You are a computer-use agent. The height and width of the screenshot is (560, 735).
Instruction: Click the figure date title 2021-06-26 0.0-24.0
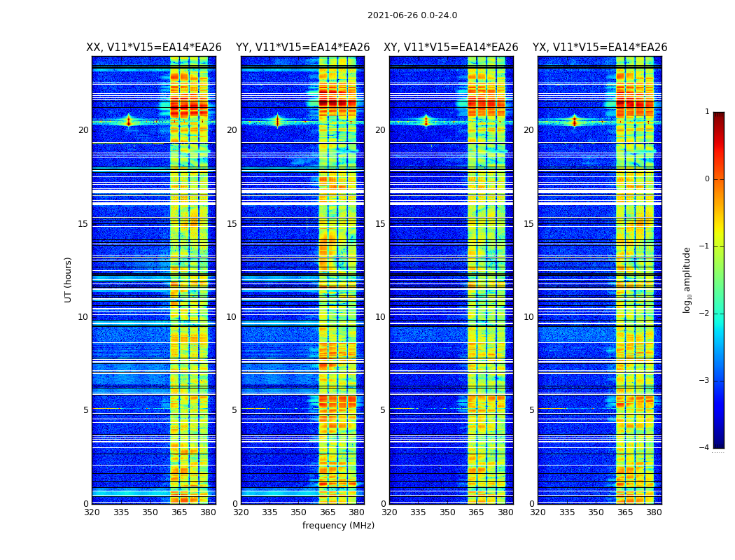pos(412,15)
